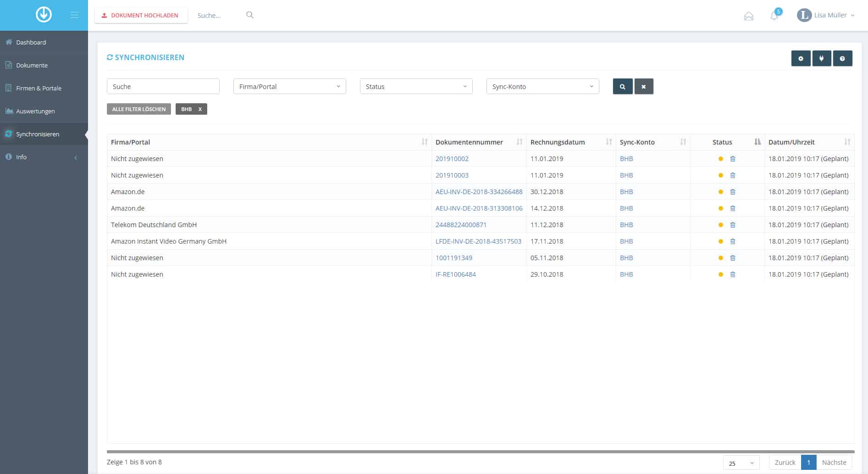The height and width of the screenshot is (474, 868).
Task: Open BHB sync account link for Telekom row
Action: tap(626, 225)
